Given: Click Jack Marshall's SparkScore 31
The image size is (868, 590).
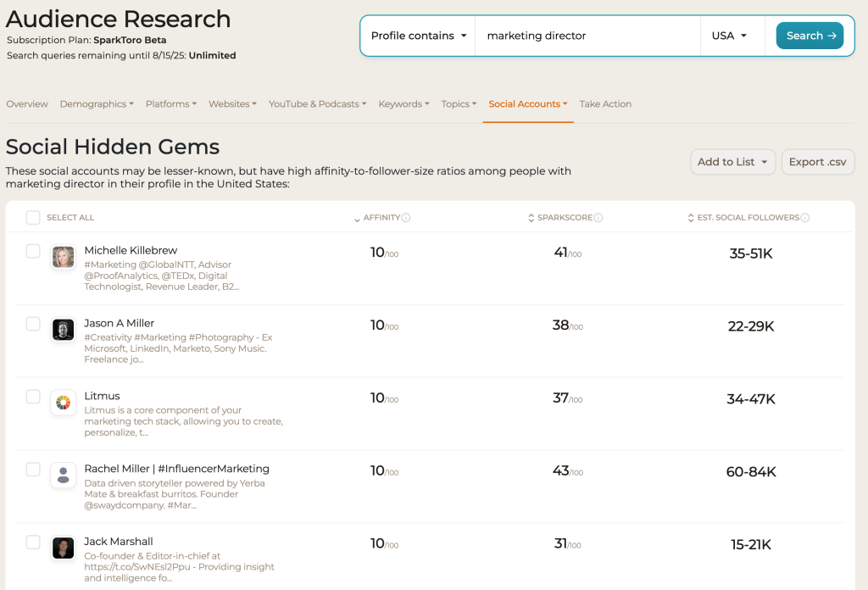Looking at the screenshot, I should point(567,543).
